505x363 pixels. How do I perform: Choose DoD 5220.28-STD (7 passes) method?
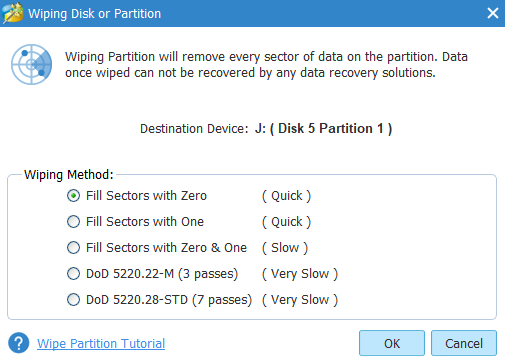73,300
